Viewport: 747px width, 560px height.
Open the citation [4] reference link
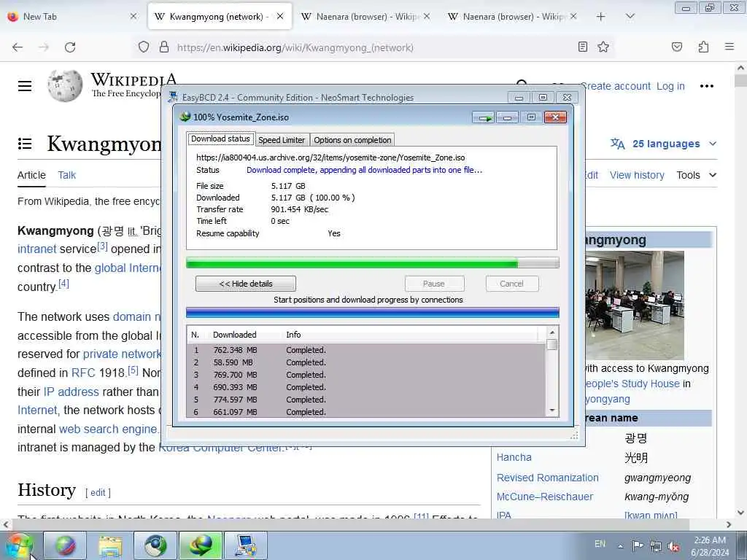pyautogui.click(x=63, y=284)
